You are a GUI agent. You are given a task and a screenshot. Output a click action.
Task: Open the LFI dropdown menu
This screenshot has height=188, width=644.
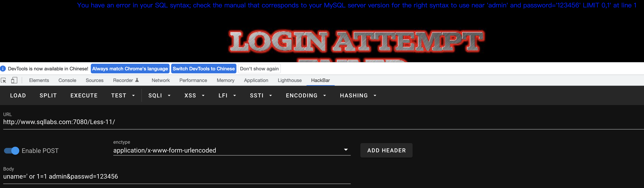pos(227,95)
